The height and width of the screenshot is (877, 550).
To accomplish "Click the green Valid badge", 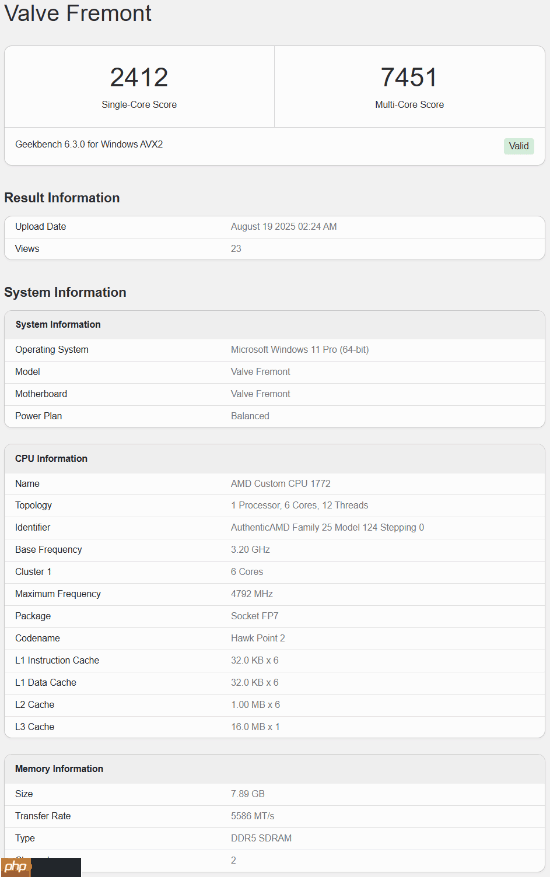I will point(519,146).
